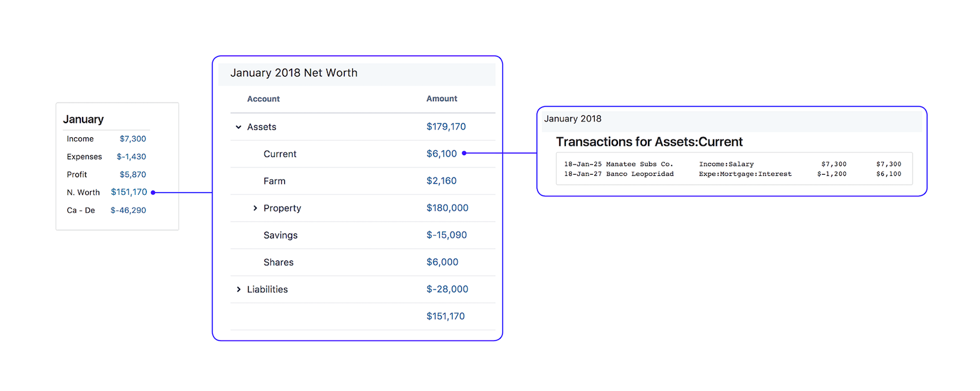Click the Savings amount $-15,090

[447, 235]
